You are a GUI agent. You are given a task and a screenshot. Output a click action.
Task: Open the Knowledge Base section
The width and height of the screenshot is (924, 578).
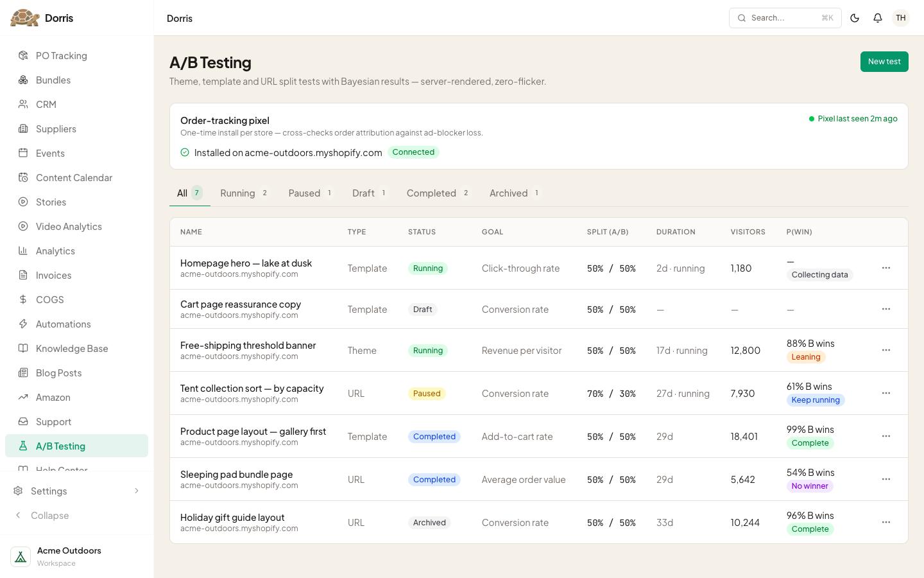[x=76, y=348]
